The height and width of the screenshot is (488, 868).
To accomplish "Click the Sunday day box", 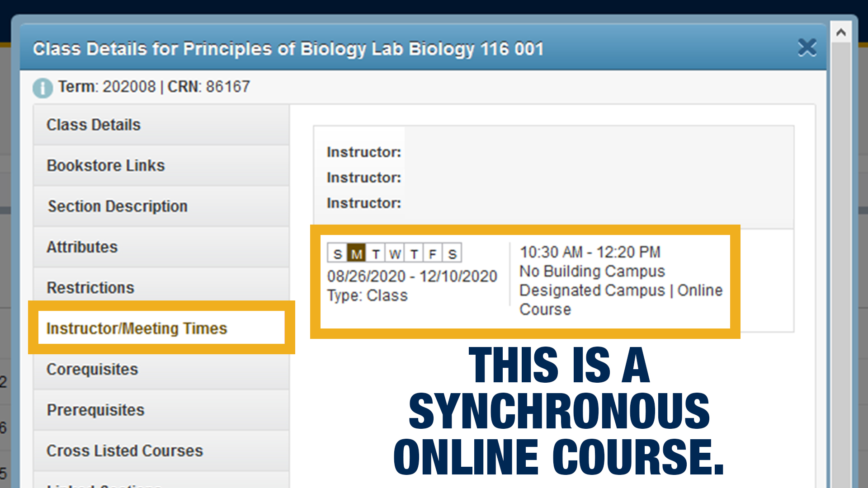I will tap(337, 254).
